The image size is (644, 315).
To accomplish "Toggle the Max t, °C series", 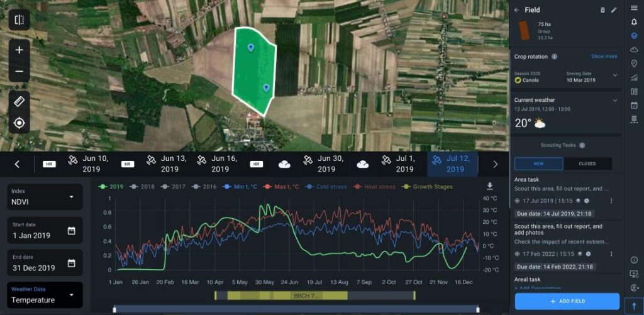I will [x=281, y=187].
